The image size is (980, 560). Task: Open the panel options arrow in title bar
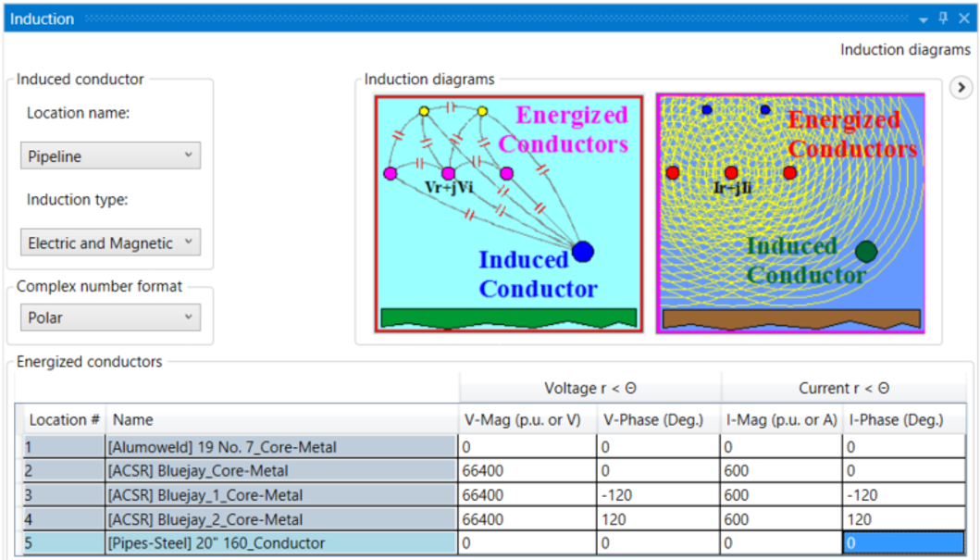coord(924,19)
